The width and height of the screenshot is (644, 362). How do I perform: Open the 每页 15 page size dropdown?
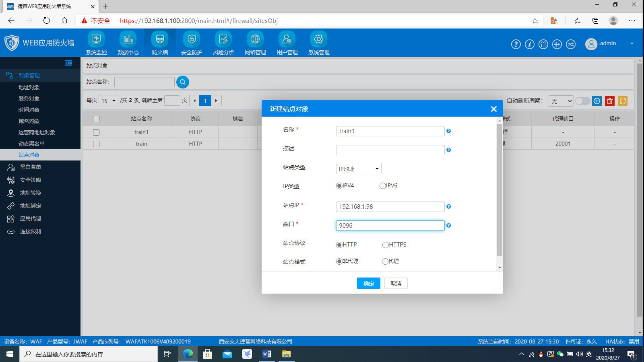(x=108, y=101)
